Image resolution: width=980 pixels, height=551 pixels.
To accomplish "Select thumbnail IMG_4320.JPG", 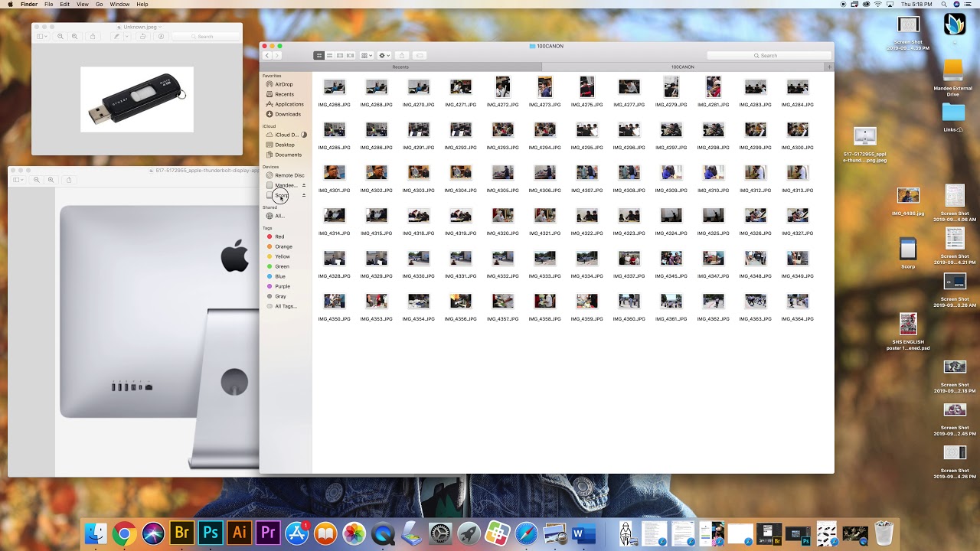I will click(x=503, y=216).
